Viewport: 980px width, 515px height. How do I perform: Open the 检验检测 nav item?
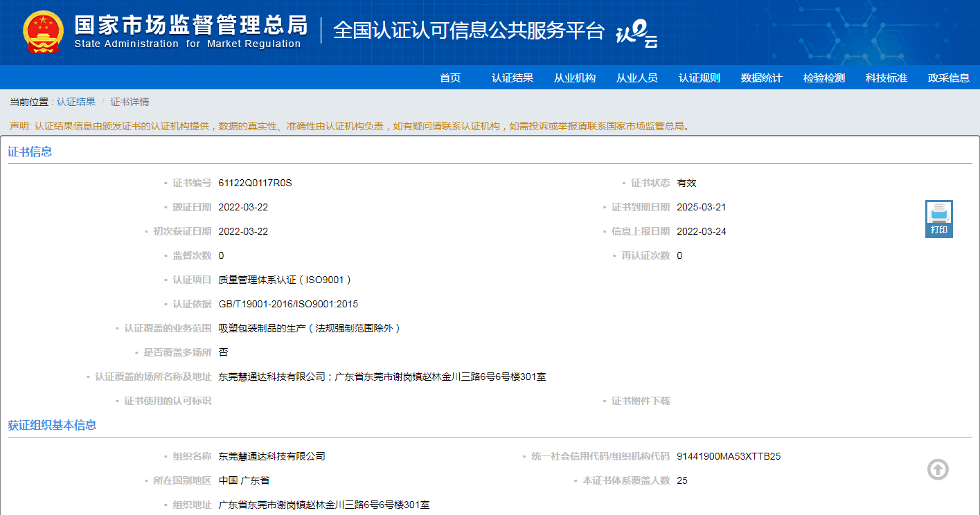click(824, 78)
